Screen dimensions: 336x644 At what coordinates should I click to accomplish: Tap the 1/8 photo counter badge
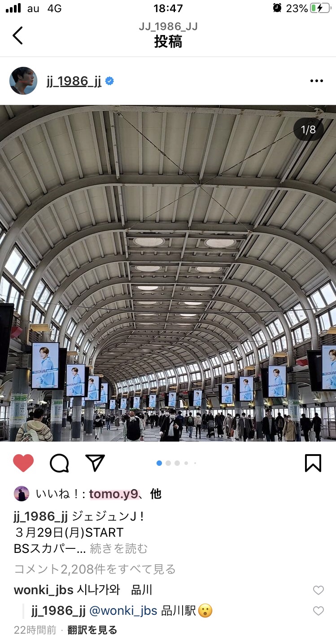pos(309,130)
